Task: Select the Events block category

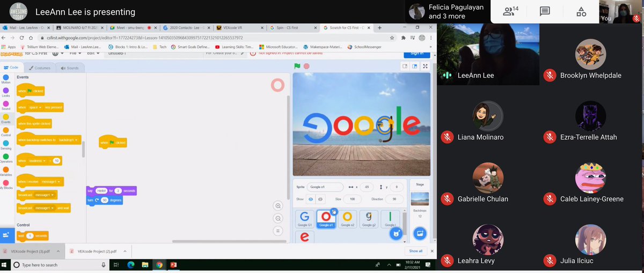Action: (6, 119)
